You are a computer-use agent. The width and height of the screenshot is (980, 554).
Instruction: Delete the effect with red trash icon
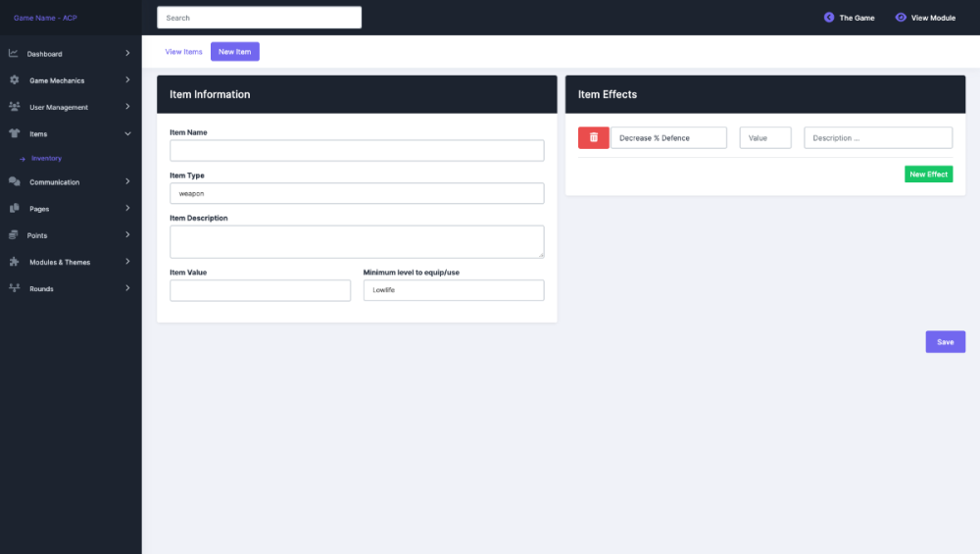click(x=593, y=138)
